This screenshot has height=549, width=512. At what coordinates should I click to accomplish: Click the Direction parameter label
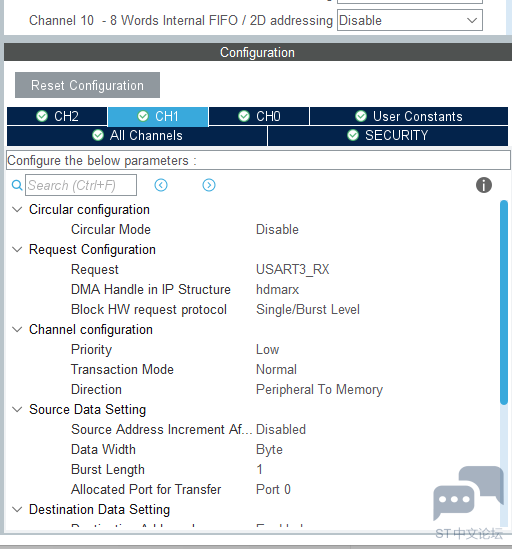pyautogui.click(x=96, y=390)
